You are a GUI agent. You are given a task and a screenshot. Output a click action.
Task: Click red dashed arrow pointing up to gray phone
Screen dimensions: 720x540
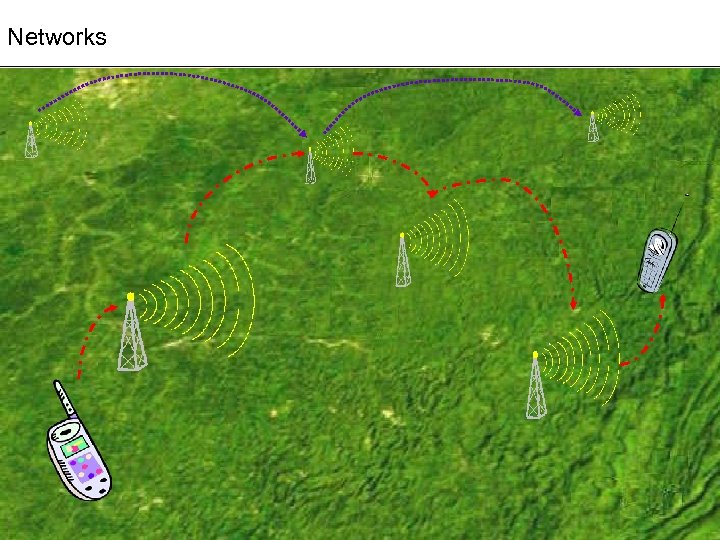click(x=643, y=331)
